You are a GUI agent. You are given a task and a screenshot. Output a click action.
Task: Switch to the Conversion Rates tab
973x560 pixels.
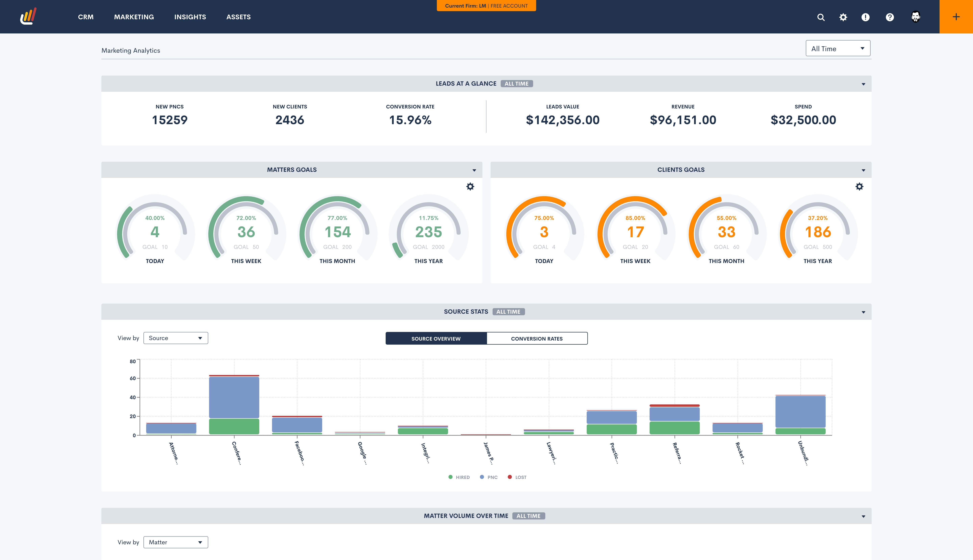[537, 339]
